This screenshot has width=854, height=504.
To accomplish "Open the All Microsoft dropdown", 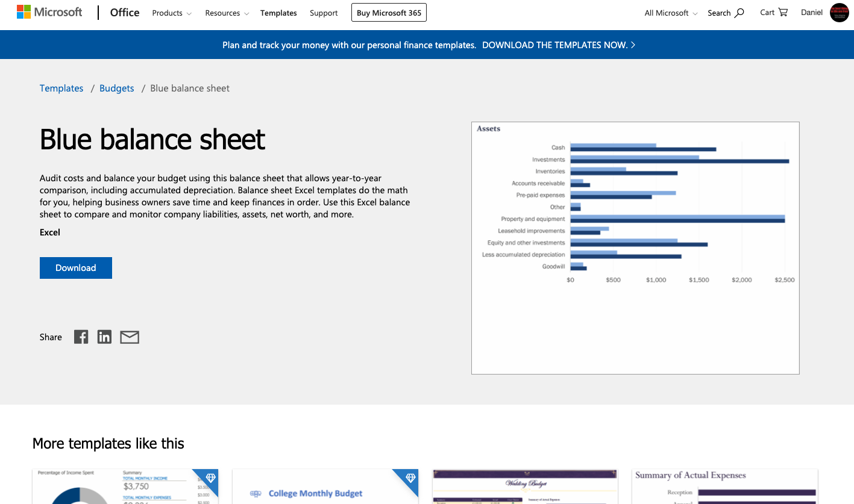I will (670, 13).
